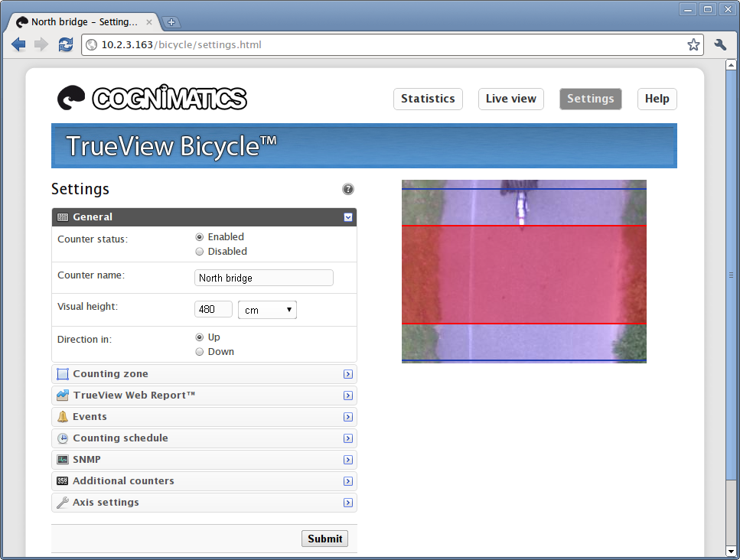Image resolution: width=740 pixels, height=560 pixels.
Task: Set Direction in to Up
Action: 199,337
